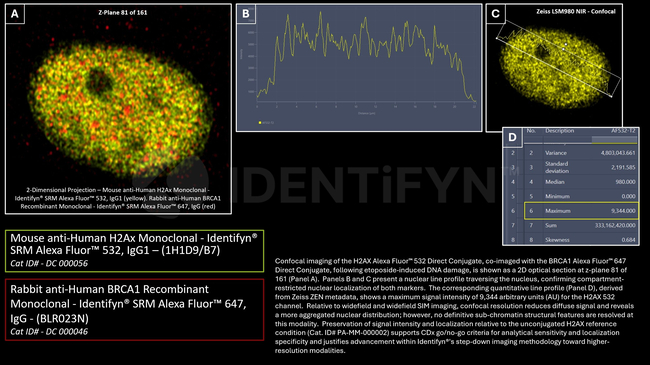Viewport: 650px width, 365px height.
Task: Select the skewness value 0.684
Action: point(628,240)
